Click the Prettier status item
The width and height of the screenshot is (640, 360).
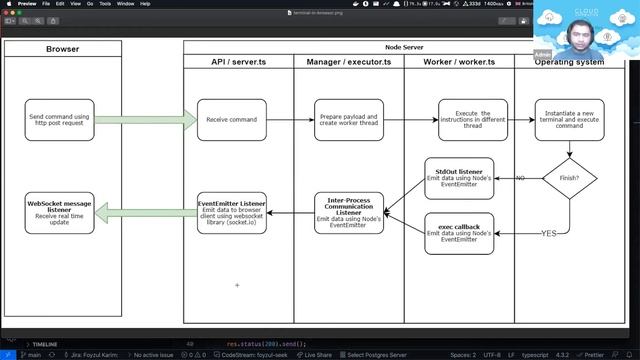coord(591,355)
